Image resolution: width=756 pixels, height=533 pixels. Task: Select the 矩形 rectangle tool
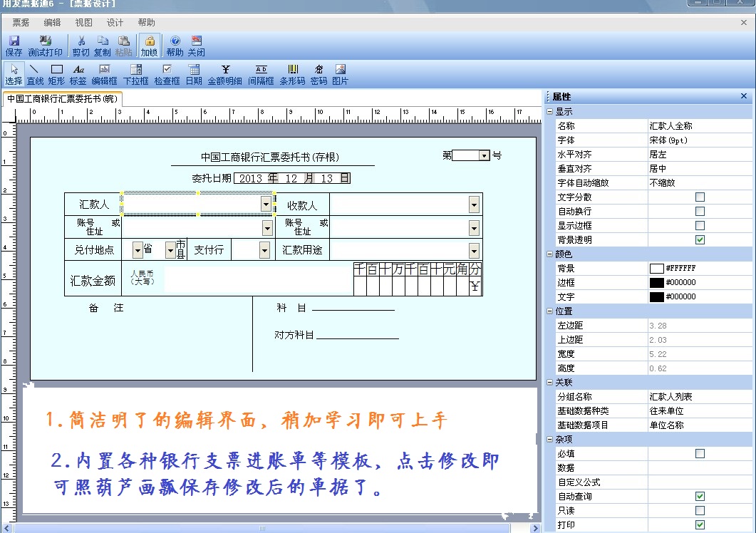(56, 75)
